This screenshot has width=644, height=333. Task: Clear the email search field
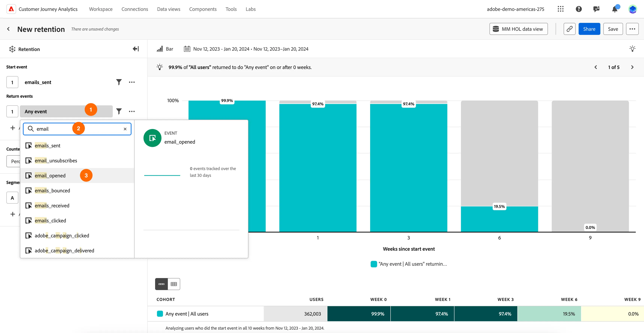[125, 129]
